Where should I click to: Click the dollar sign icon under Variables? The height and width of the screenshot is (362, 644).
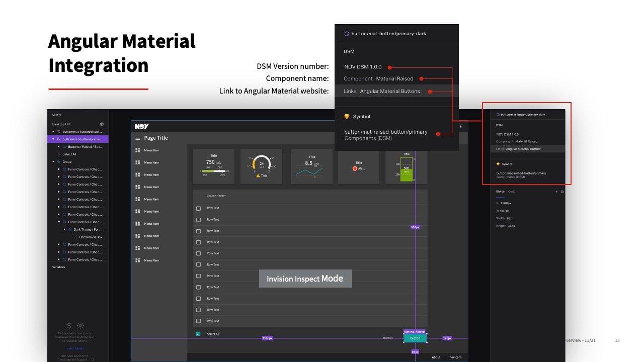(x=69, y=326)
